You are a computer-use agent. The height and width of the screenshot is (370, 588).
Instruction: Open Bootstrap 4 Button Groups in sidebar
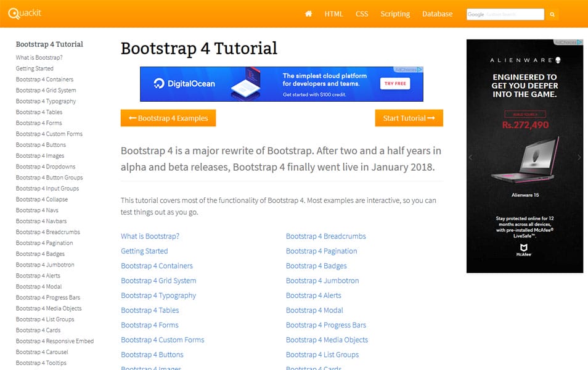pos(49,177)
